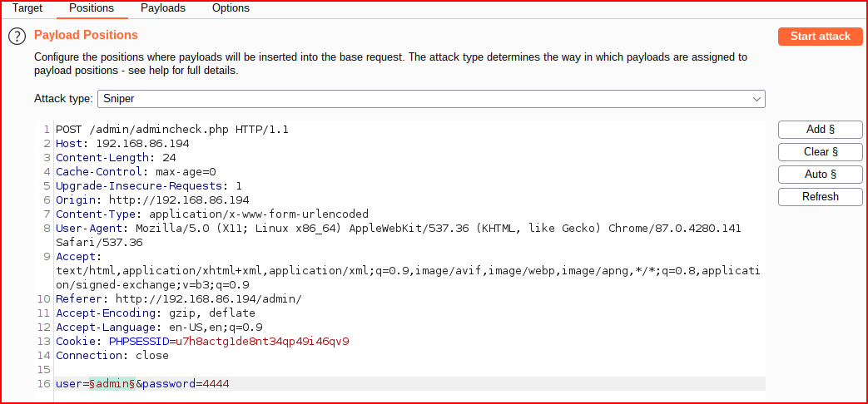Click the Content-Length header line
This screenshot has width=868, height=404.
pos(116,157)
